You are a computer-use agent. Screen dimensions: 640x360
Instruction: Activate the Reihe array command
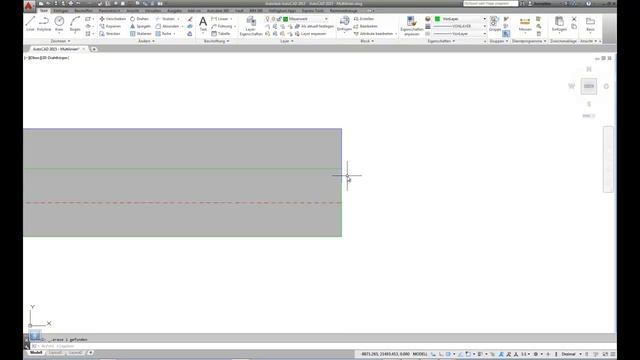coord(163,33)
